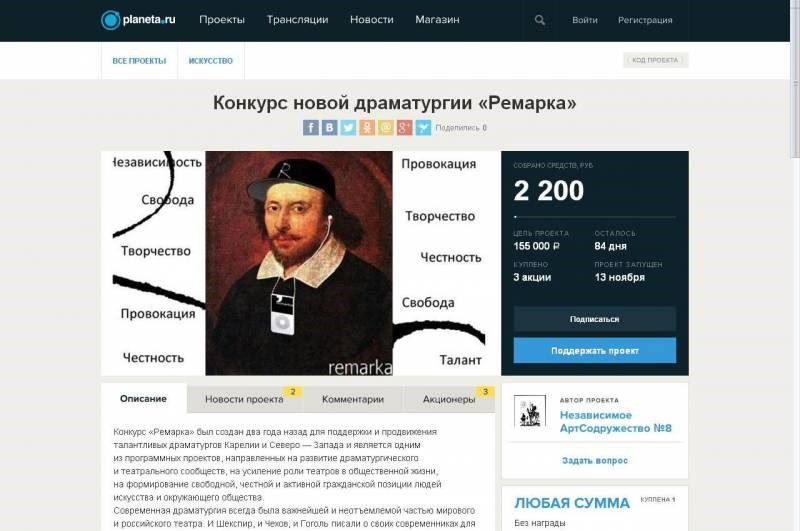Share via the blue bird icon after Google+
This screenshot has width=800, height=531.
point(423,128)
